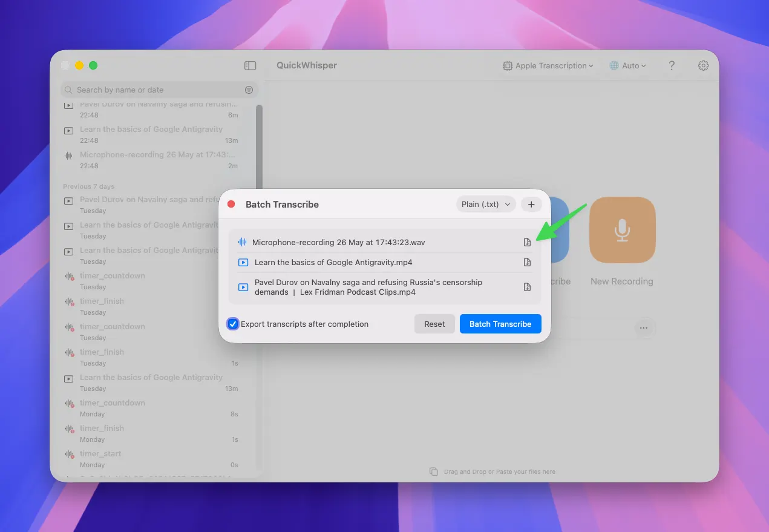Click export icon for Pavel Durov mp4 row
769x532 pixels.
click(x=527, y=287)
